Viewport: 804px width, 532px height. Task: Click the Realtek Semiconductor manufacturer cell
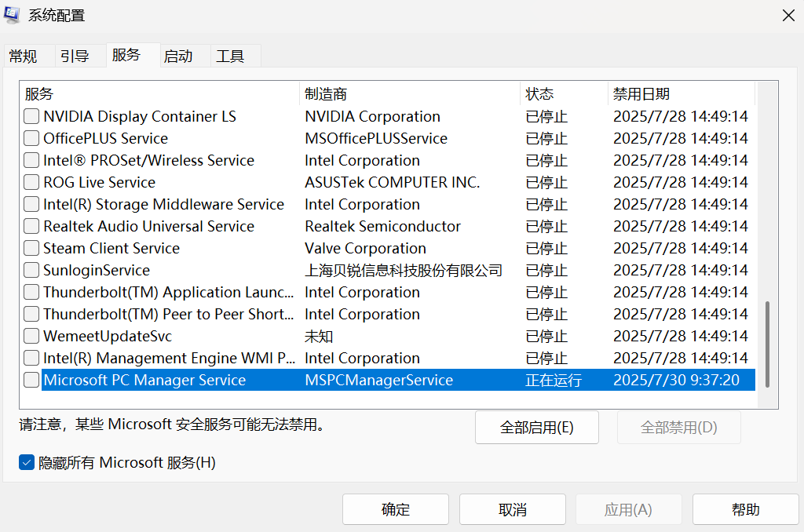point(382,226)
